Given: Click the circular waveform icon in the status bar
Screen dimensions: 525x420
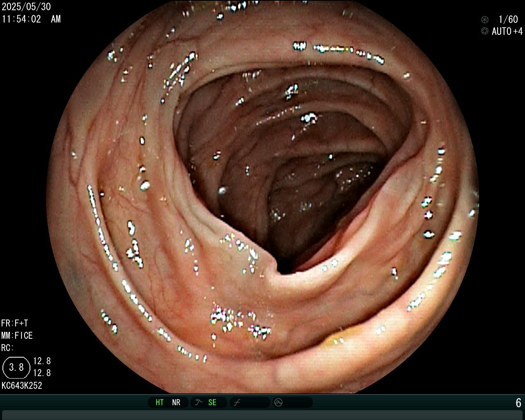Looking at the screenshot, I should [278, 402].
